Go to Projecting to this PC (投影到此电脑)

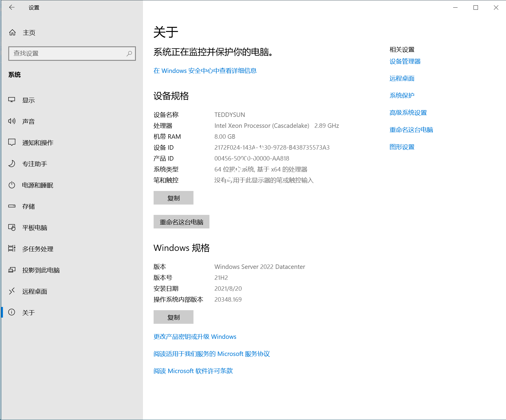[41, 270]
